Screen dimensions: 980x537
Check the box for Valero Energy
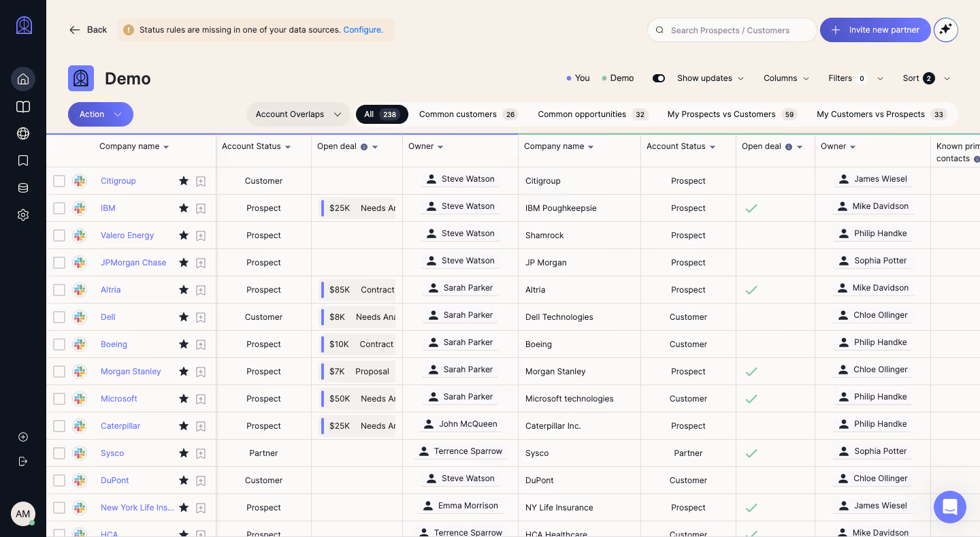(x=59, y=235)
